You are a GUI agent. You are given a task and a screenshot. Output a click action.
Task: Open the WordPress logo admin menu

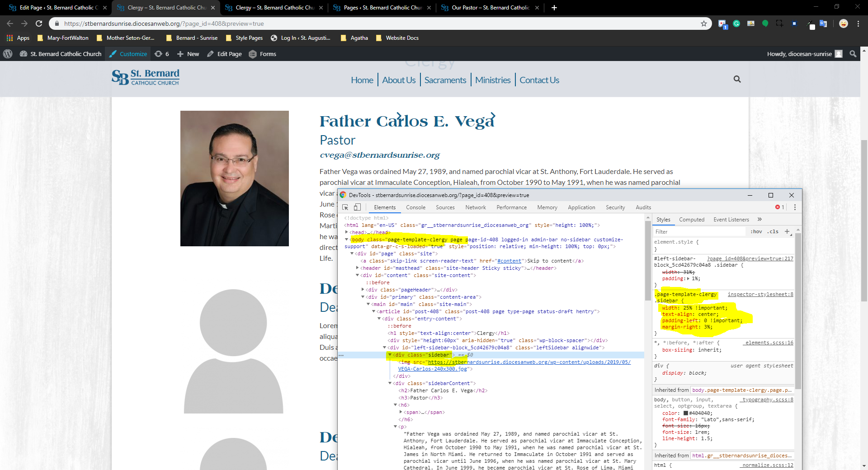(x=8, y=54)
